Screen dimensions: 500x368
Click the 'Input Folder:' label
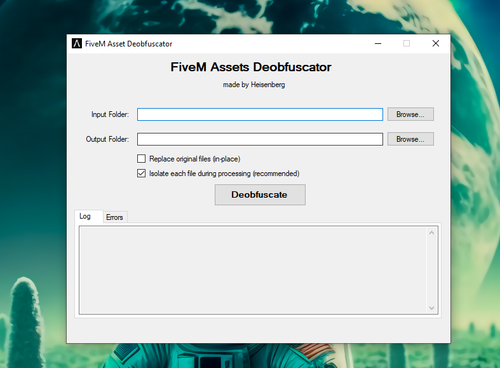(110, 114)
